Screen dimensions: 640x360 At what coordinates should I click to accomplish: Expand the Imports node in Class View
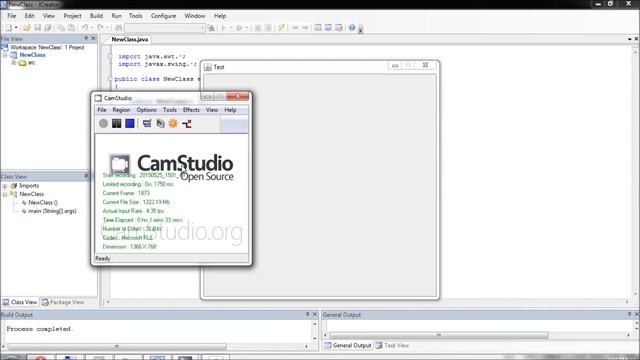coord(5,186)
